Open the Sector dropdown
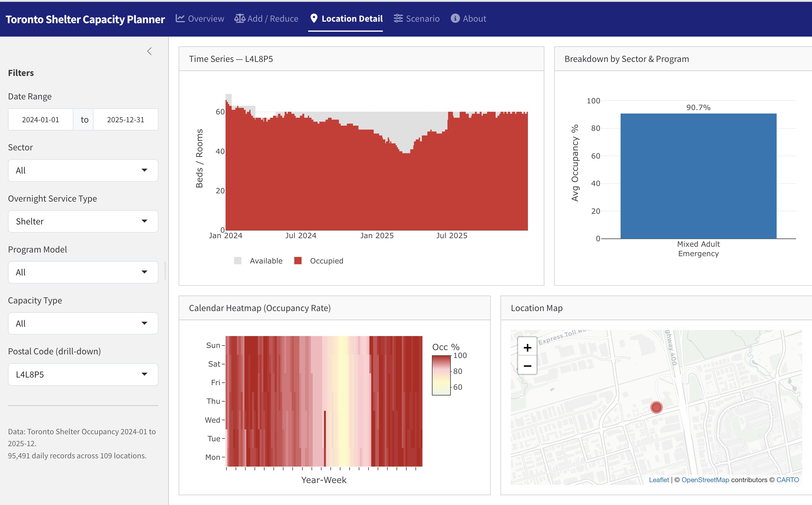 point(83,170)
